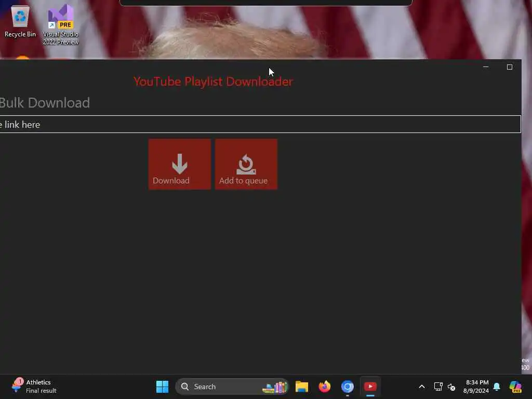Open the Windows Start menu
Image resolution: width=532 pixels, height=399 pixels.
(x=162, y=387)
